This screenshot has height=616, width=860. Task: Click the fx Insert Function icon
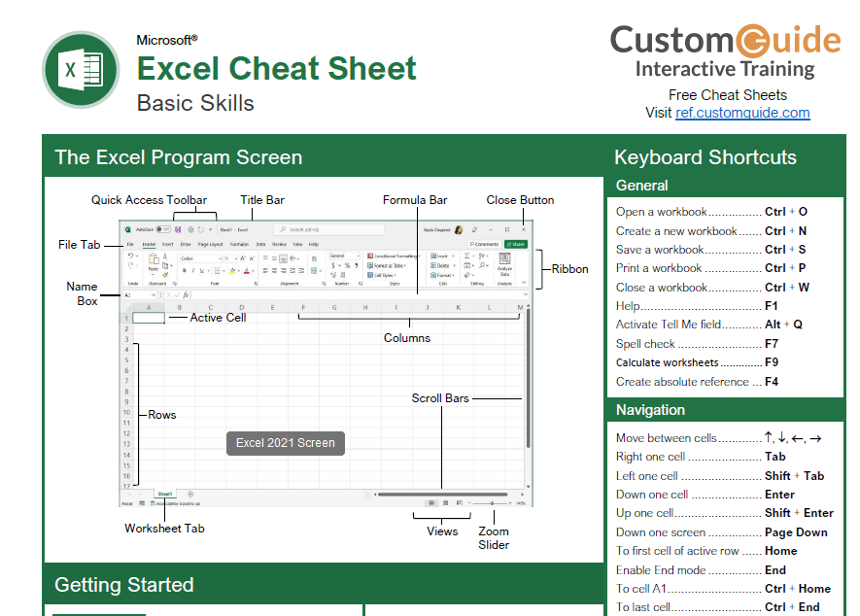point(185,294)
